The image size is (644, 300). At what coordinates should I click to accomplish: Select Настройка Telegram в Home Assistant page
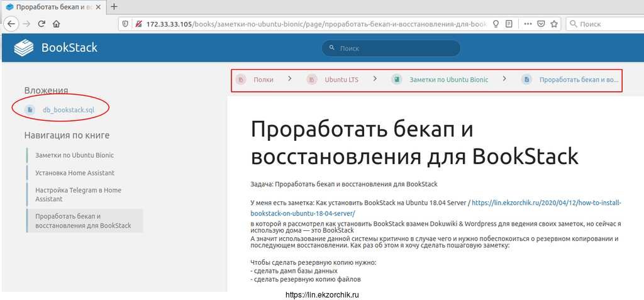78,194
